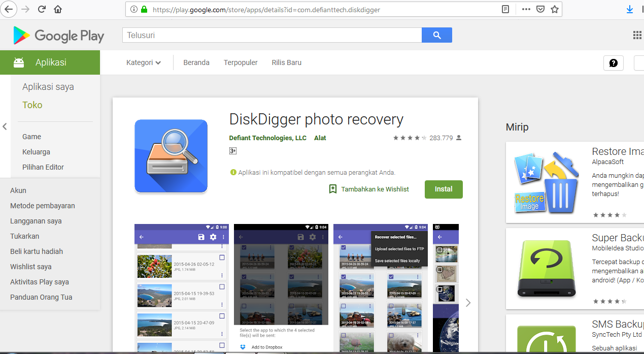The height and width of the screenshot is (354, 644).
Task: Show site information icon in address bar
Action: coord(134,9)
